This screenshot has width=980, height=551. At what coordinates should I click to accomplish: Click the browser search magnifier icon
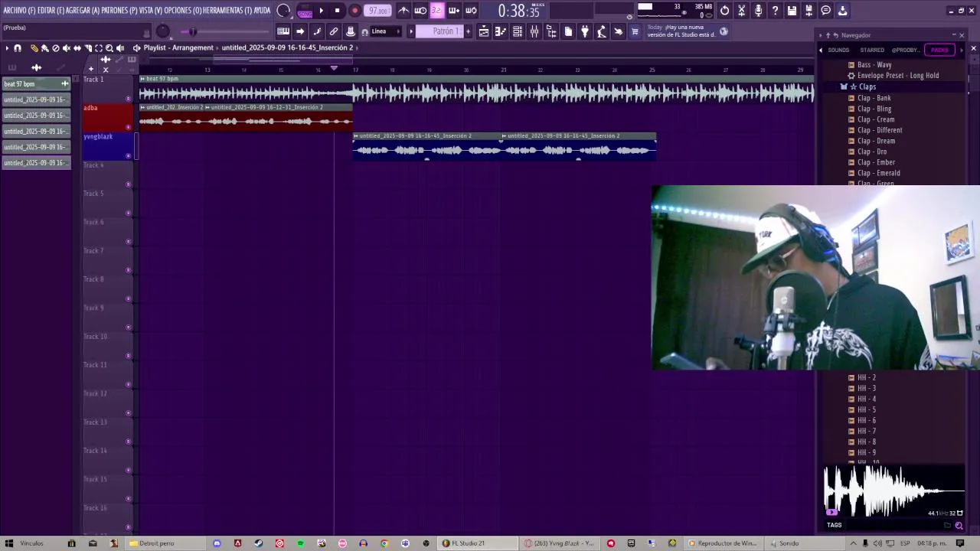click(x=959, y=526)
